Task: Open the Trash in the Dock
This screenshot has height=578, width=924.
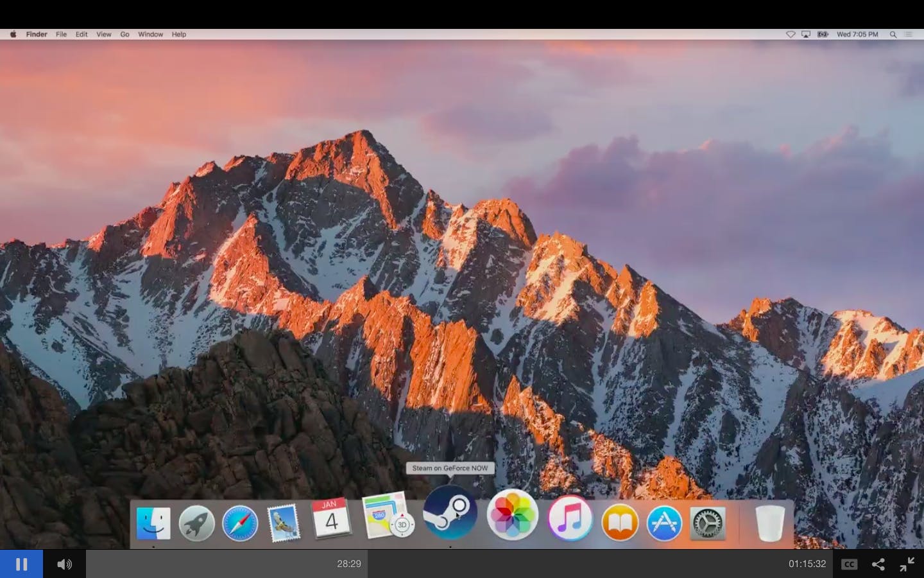Action: (769, 523)
